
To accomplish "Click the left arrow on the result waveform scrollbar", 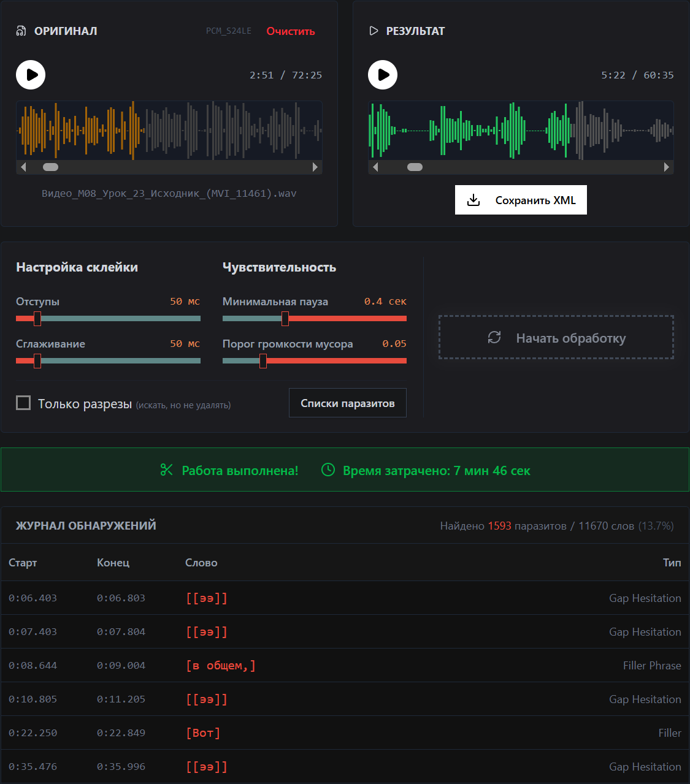I will (x=375, y=167).
